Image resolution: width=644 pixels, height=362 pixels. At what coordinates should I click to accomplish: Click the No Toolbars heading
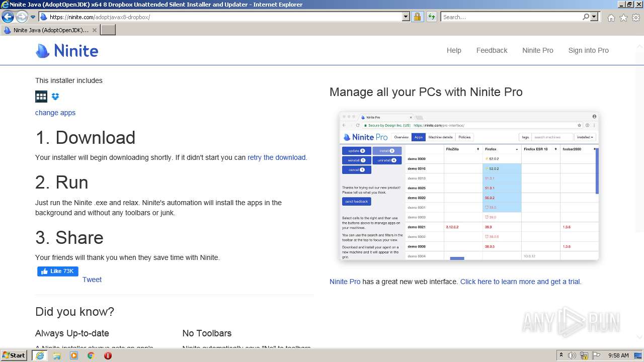[x=207, y=333]
